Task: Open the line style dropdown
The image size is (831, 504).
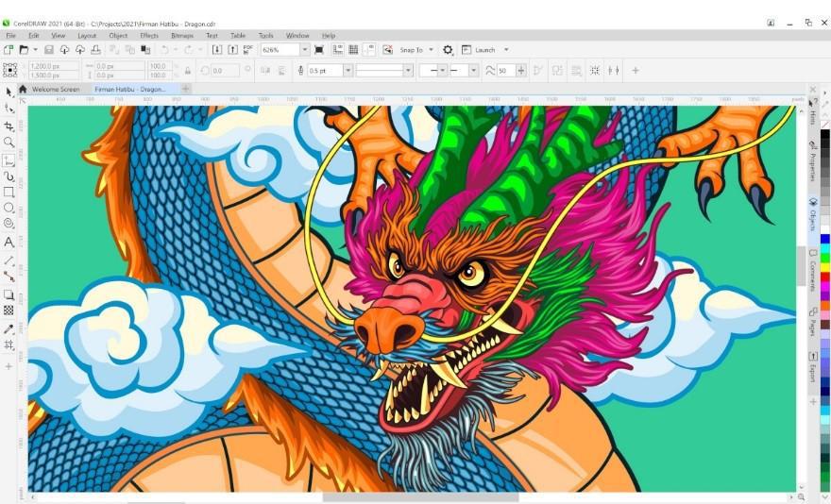Action: (x=408, y=71)
